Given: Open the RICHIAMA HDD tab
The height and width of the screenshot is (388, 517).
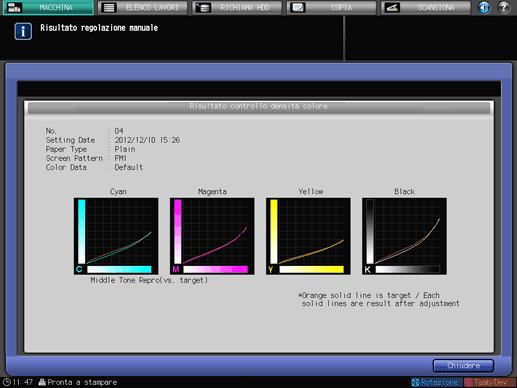Looking at the screenshot, I should 237,8.
